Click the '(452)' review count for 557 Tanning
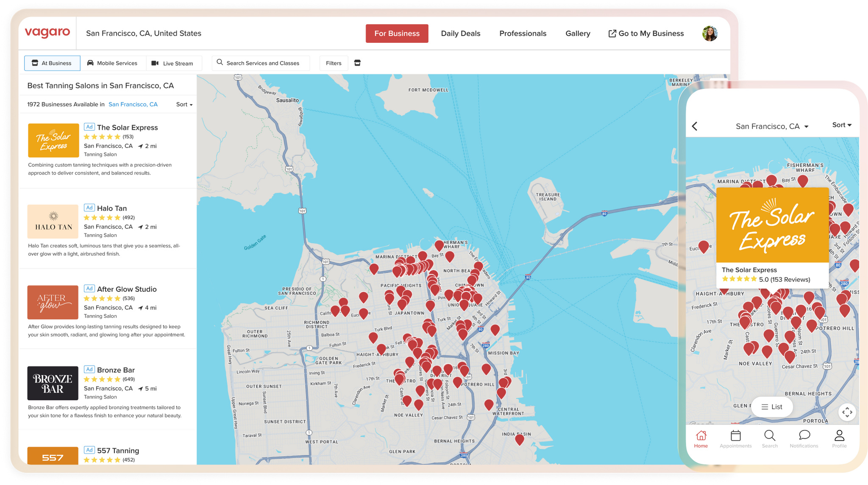The height and width of the screenshot is (485, 868). click(x=128, y=460)
